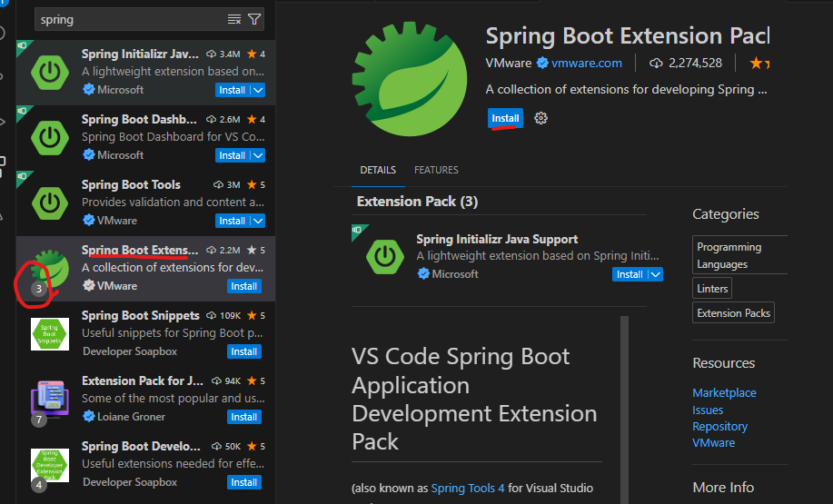This screenshot has height=504, width=833.
Task: Open the gear icon beside Install button
Action: (x=540, y=118)
